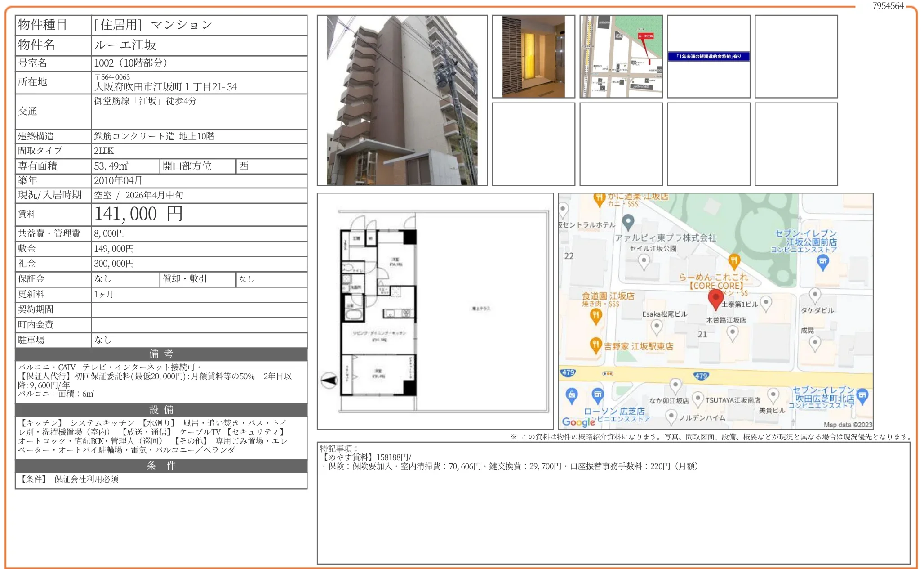924x569 pixels.
Task: Open the entrance hallway thumbnail photo
Action: pyautogui.click(x=533, y=57)
